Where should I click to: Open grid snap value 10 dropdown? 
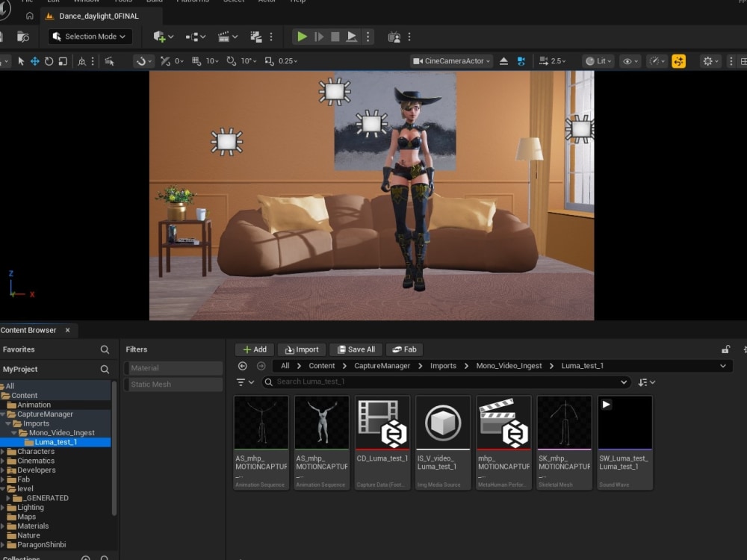(x=212, y=61)
